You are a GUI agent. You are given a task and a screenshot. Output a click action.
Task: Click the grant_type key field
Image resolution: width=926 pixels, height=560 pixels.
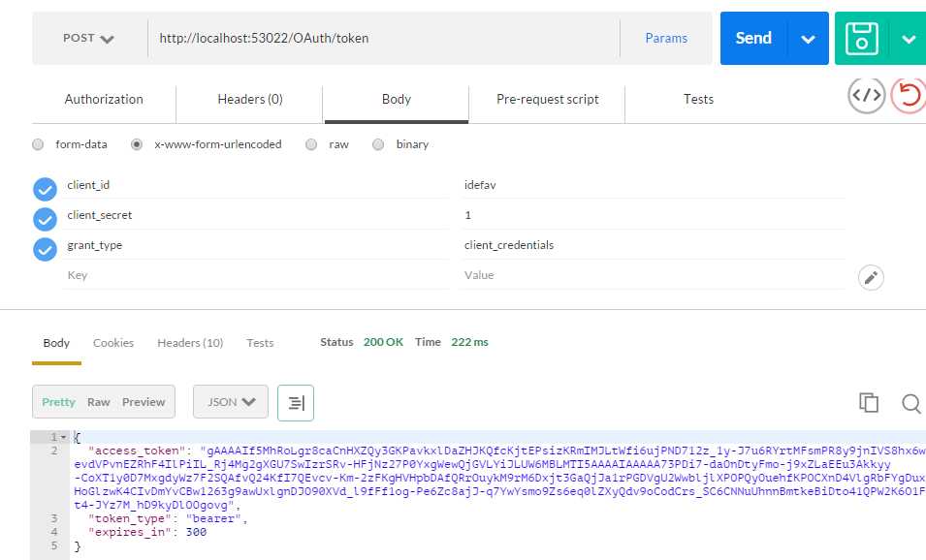point(256,245)
